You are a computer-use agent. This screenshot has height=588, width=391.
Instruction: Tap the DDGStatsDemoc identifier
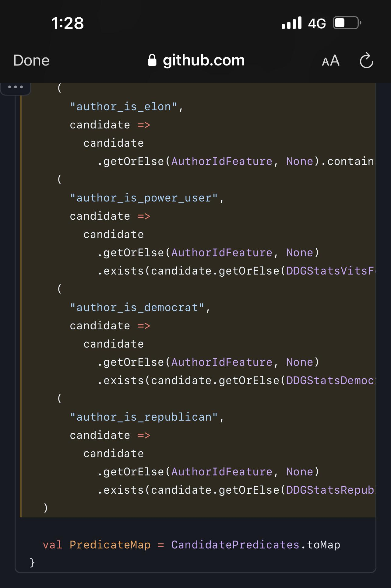[330, 380]
